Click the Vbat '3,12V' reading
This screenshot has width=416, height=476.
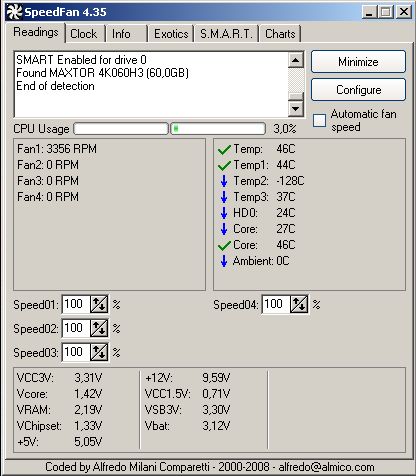tap(216, 426)
